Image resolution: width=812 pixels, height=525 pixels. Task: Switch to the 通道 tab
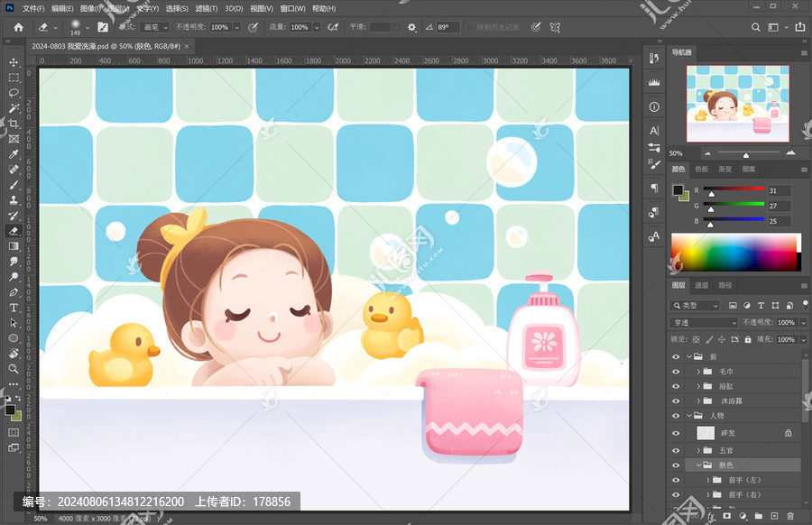pyautogui.click(x=701, y=285)
